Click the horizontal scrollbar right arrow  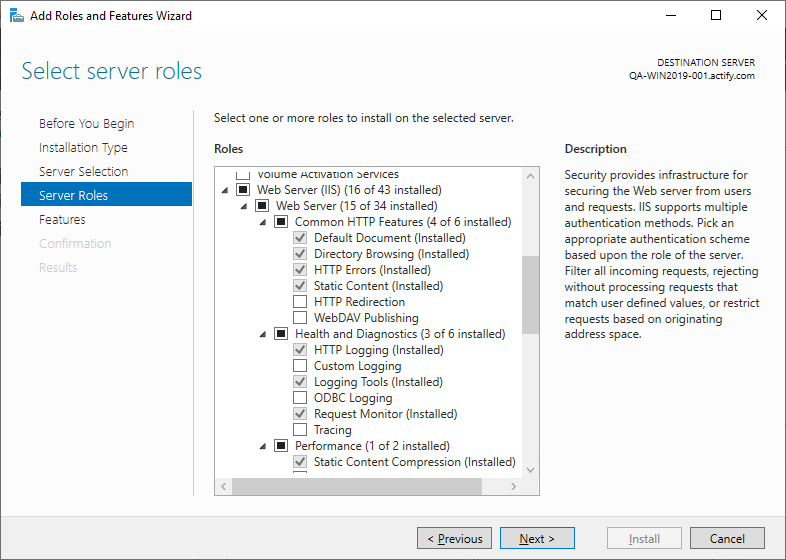tap(514, 487)
